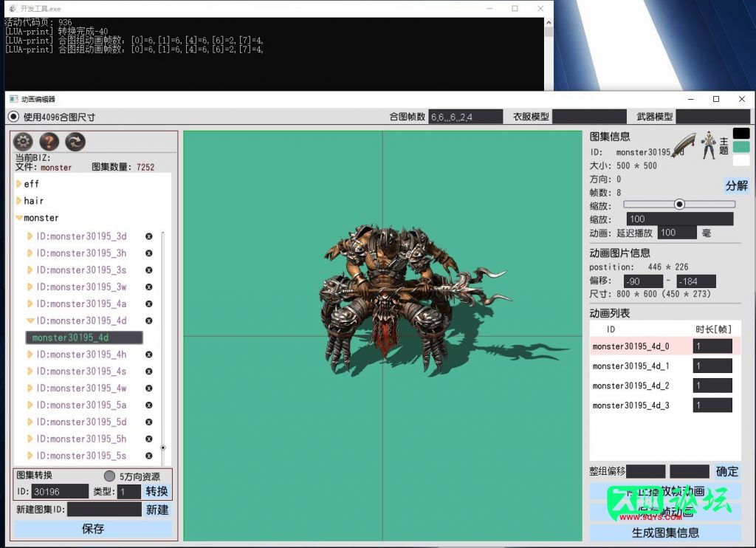Click the 新建 create button
The height and width of the screenshot is (548, 756).
click(157, 510)
